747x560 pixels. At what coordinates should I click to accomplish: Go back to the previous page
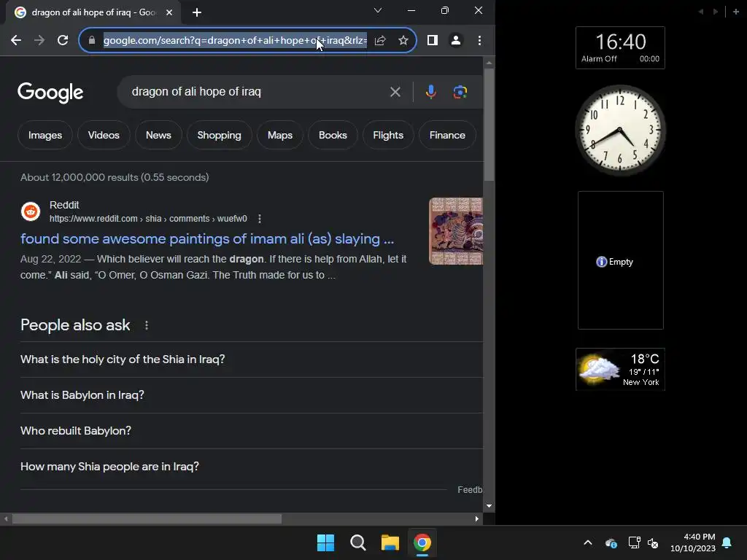[16, 41]
